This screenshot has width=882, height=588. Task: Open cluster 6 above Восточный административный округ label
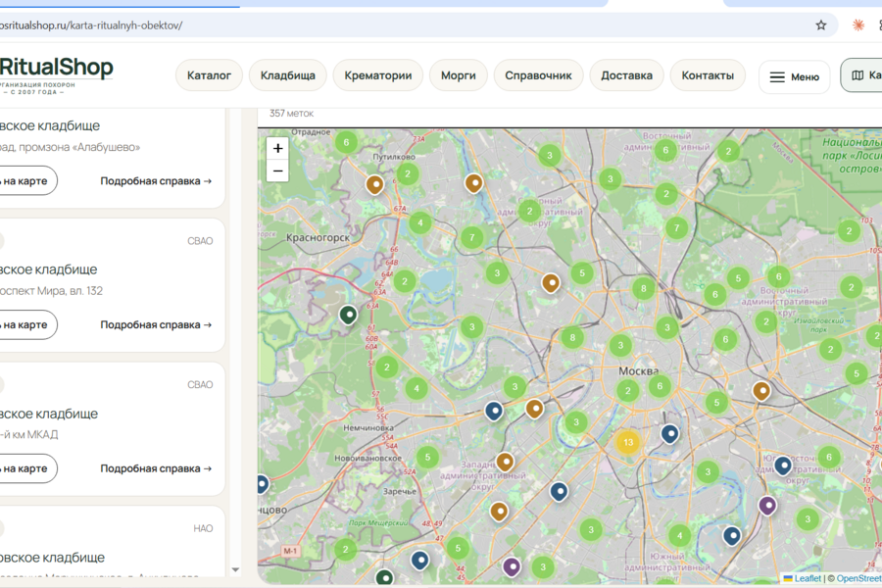click(779, 276)
